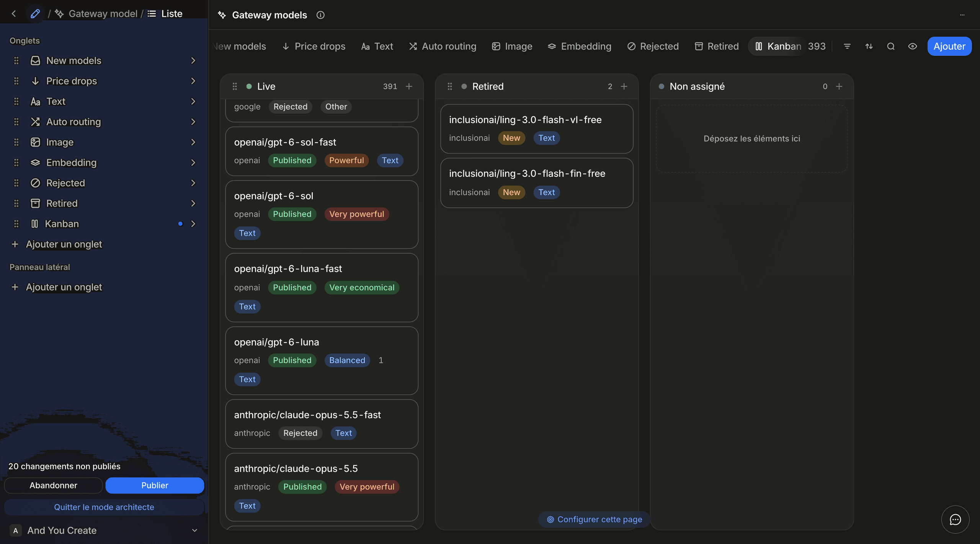Click drag handle beside Auto routing sidebar row

tap(16, 122)
